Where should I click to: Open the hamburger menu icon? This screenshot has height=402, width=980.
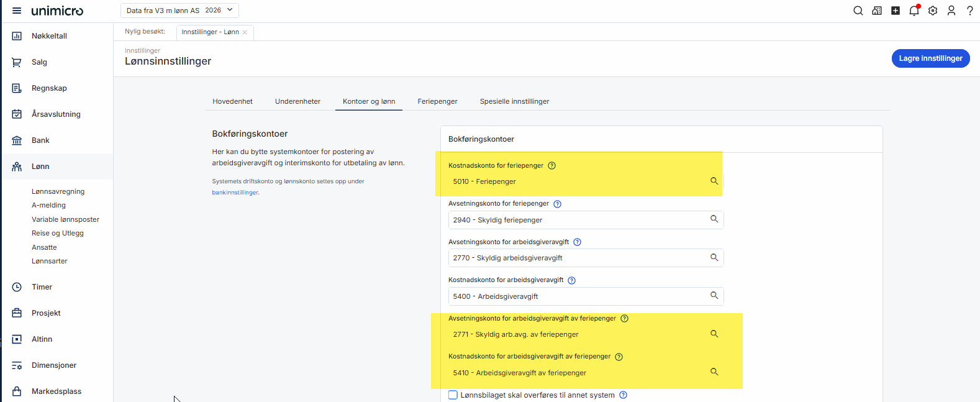tap(17, 11)
